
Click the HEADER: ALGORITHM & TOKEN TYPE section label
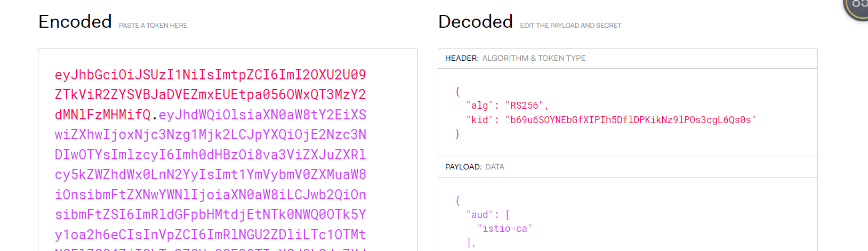(515, 58)
